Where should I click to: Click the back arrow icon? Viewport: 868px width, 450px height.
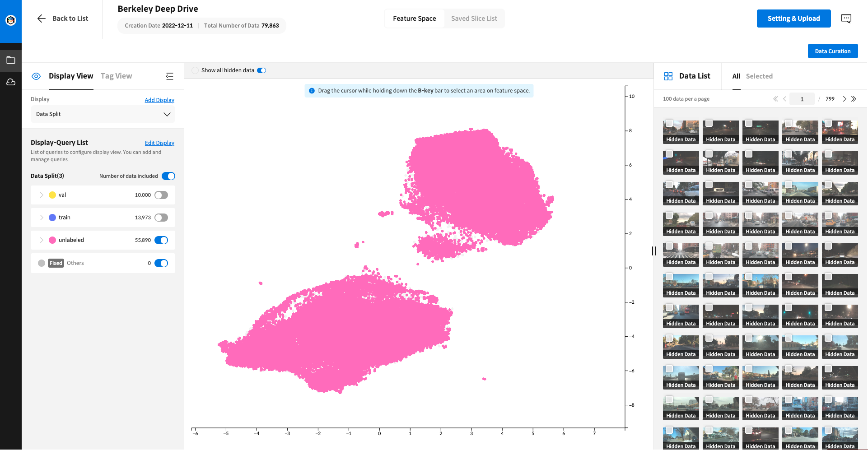click(x=42, y=19)
